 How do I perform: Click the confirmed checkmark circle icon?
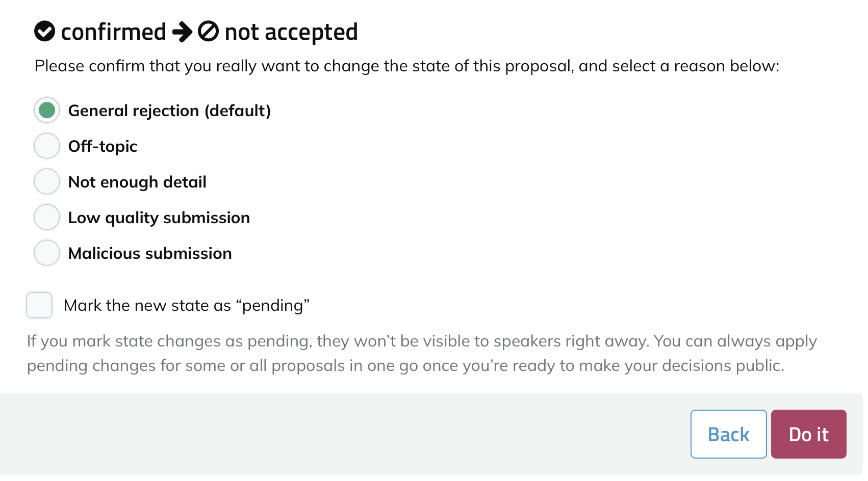[44, 32]
